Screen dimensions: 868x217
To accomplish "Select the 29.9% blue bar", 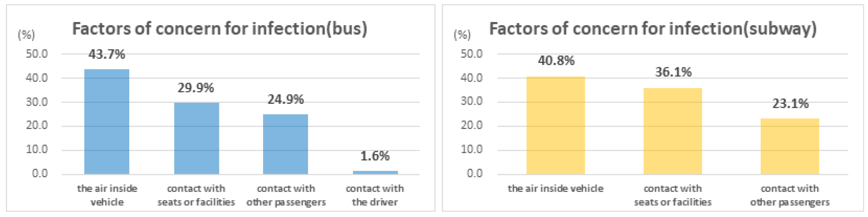I will tap(196, 138).
